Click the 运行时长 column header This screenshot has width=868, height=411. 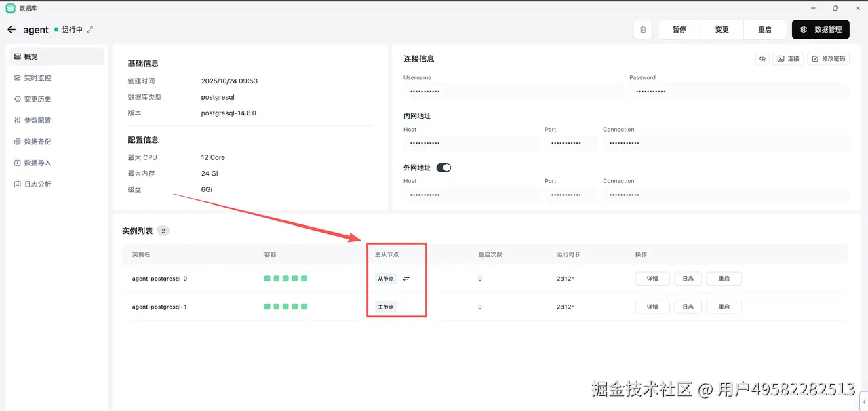pyautogui.click(x=569, y=254)
